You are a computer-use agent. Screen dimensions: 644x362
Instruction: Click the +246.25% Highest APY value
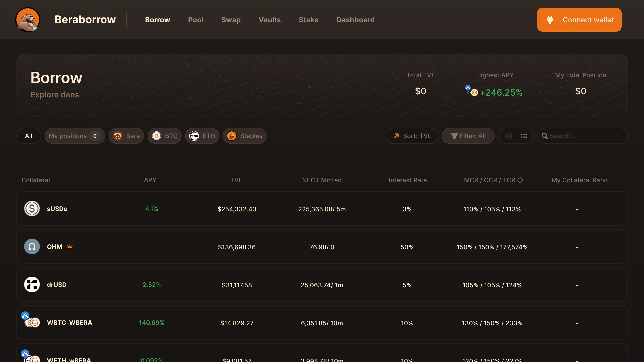click(x=501, y=93)
